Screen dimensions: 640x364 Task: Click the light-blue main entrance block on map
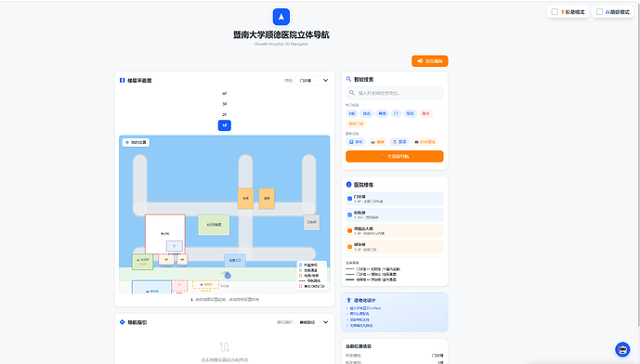pyautogui.click(x=235, y=260)
